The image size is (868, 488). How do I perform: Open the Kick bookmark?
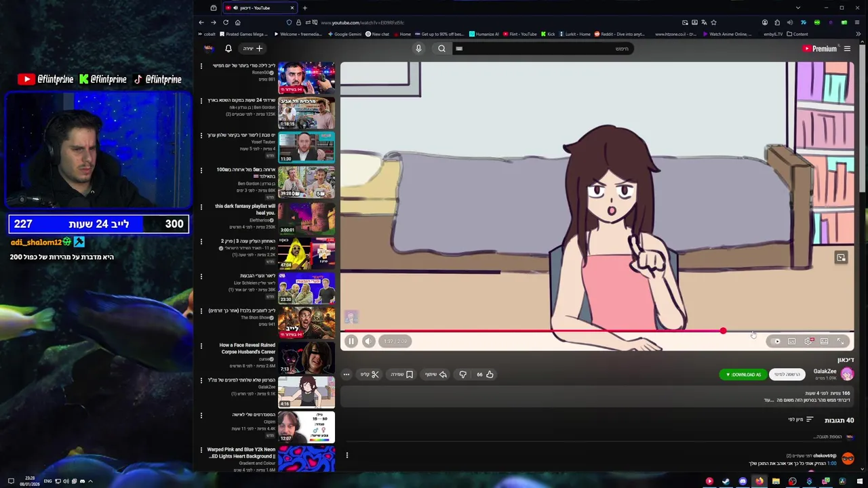pos(548,34)
